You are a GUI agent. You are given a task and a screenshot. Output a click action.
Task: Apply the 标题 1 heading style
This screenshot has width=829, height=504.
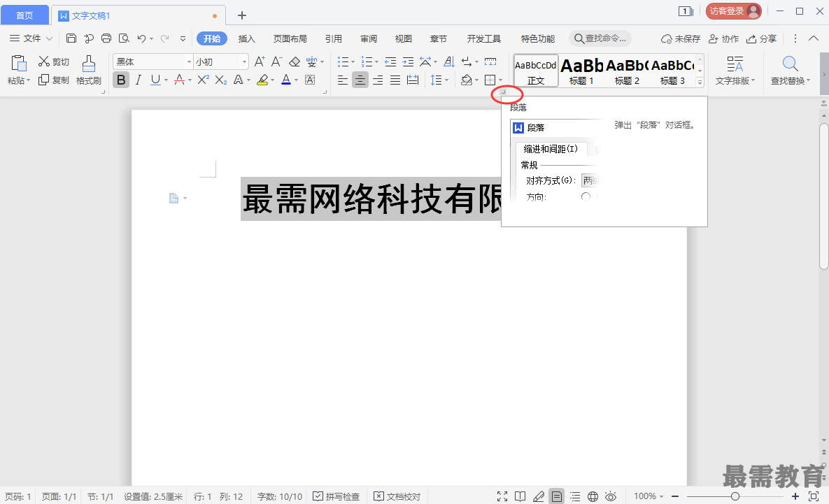581,71
